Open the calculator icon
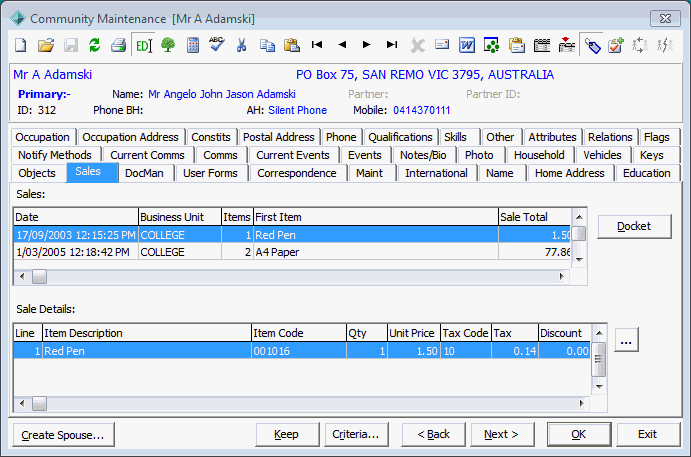This screenshot has width=691, height=457. pos(193,45)
